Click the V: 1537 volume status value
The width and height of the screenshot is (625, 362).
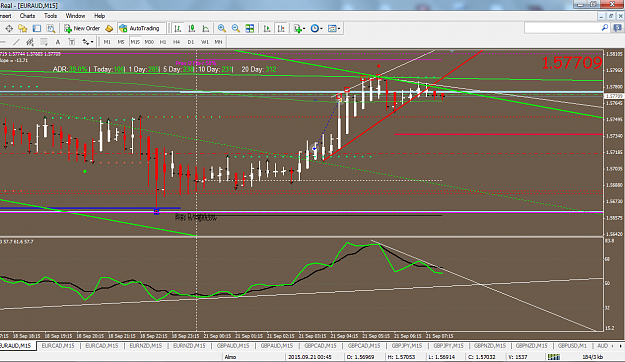point(518,357)
